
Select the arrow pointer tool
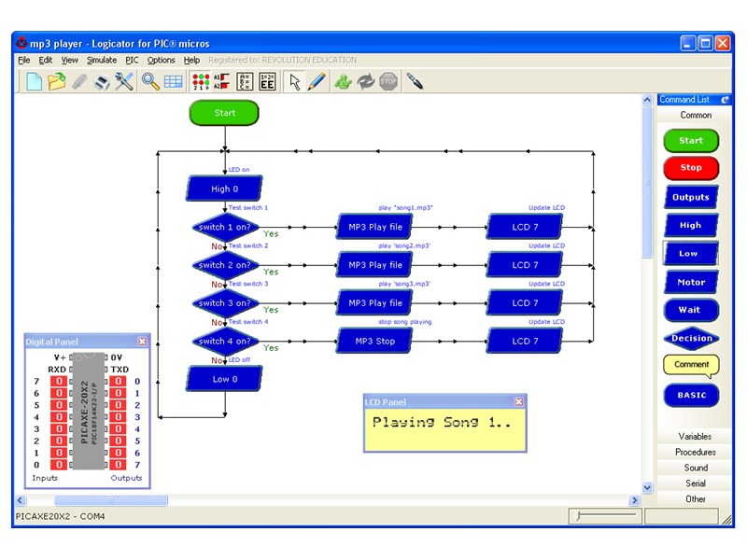(x=295, y=82)
